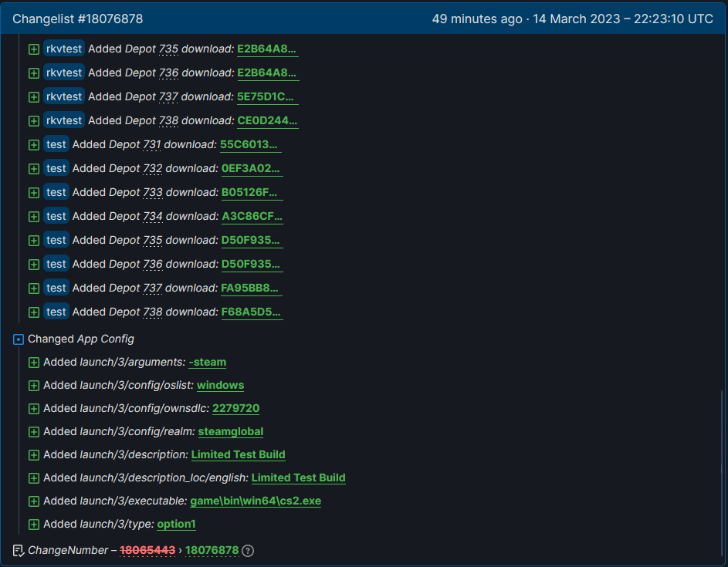The height and width of the screenshot is (567, 728).
Task: Click the plus icon for test Depot 731
Action: click(x=34, y=145)
